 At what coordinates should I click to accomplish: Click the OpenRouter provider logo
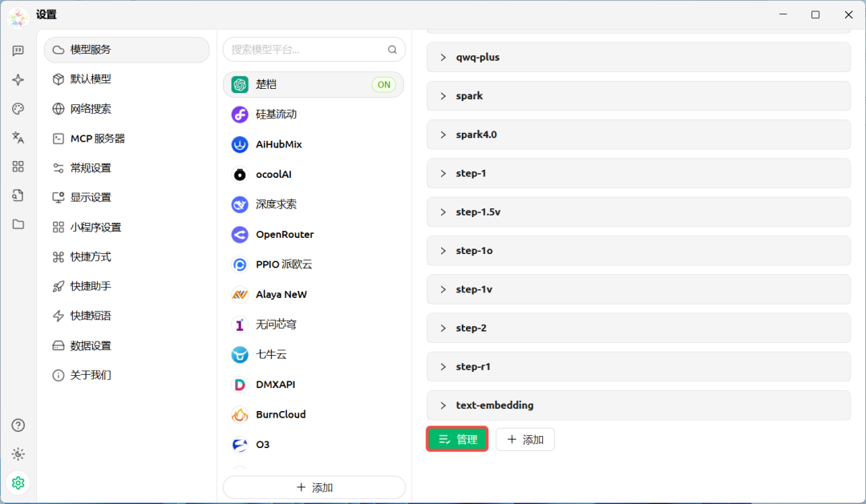240,235
